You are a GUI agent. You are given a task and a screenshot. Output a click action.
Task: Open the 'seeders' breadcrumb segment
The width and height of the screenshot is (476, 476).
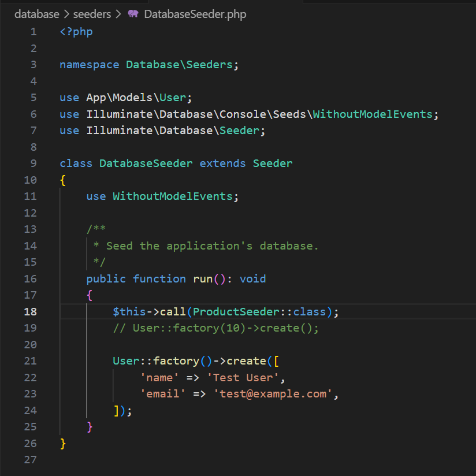[92, 14]
